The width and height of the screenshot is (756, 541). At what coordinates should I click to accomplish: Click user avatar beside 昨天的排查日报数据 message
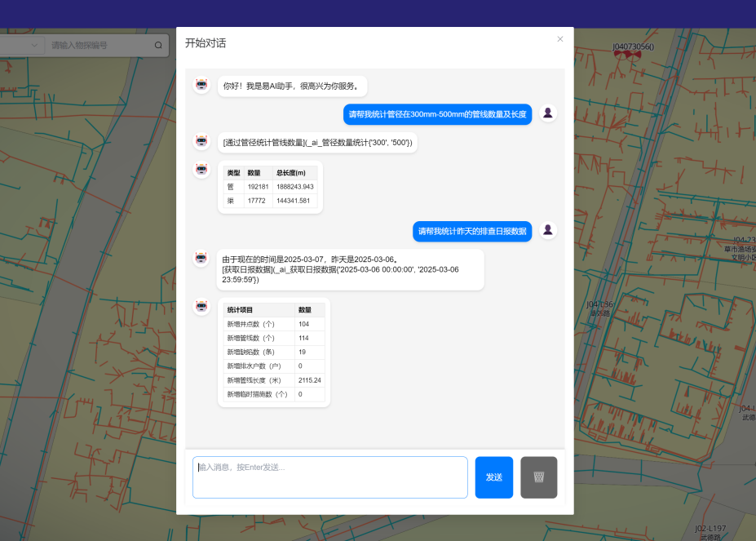548,231
